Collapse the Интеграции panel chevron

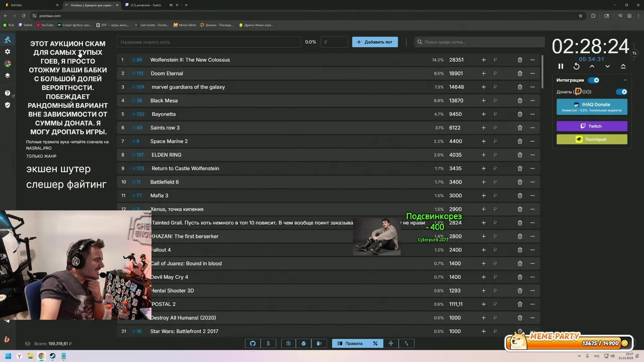625,80
